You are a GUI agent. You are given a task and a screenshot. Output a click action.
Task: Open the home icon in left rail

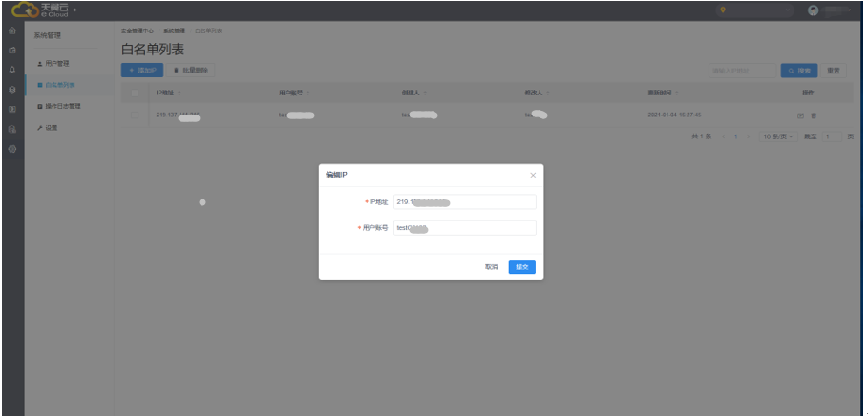pos(12,31)
